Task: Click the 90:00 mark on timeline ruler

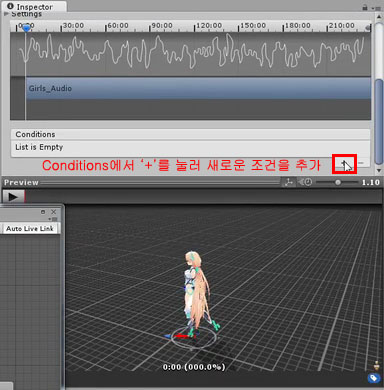Action: 162,26
